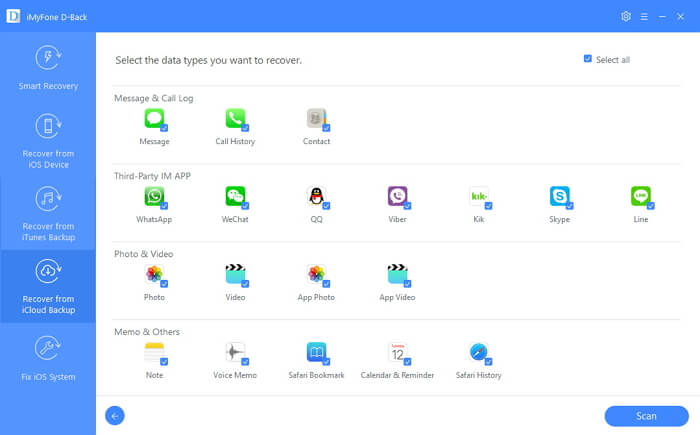Start scanning with the Scan button
700x435 pixels.
pyautogui.click(x=646, y=416)
